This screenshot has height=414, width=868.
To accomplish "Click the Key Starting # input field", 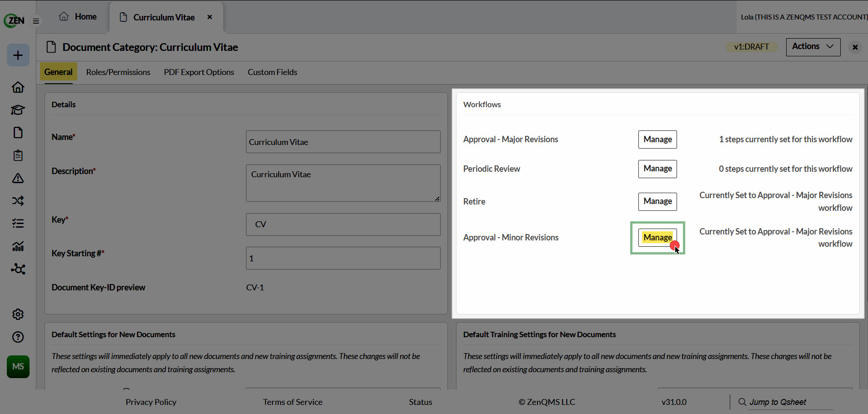I will [343, 258].
